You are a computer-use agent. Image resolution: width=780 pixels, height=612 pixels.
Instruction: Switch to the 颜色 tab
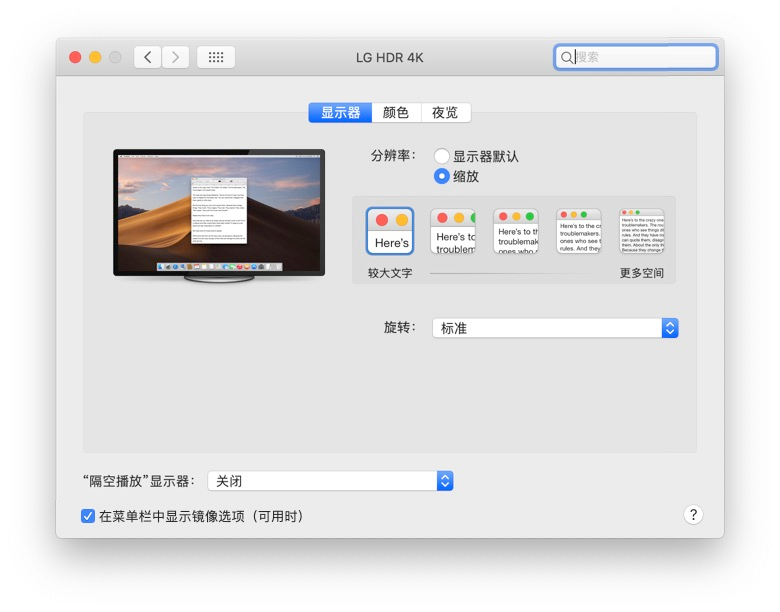click(396, 113)
